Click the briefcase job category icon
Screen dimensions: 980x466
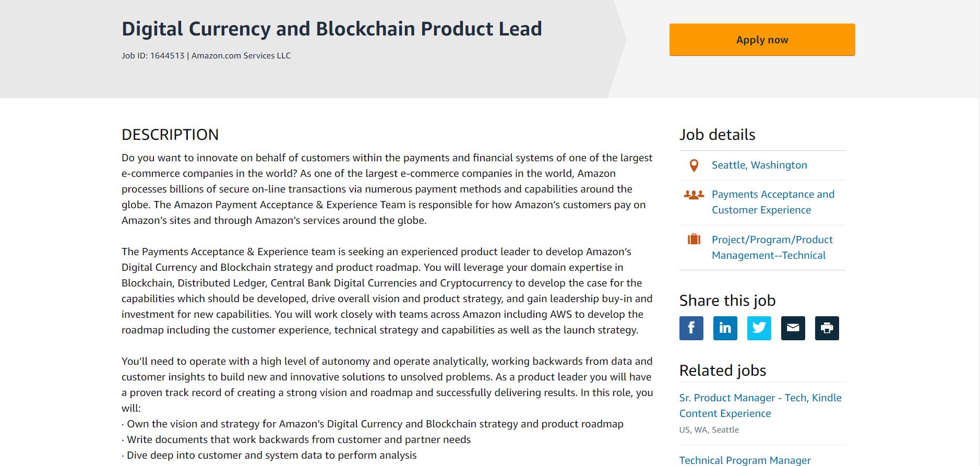click(x=694, y=240)
